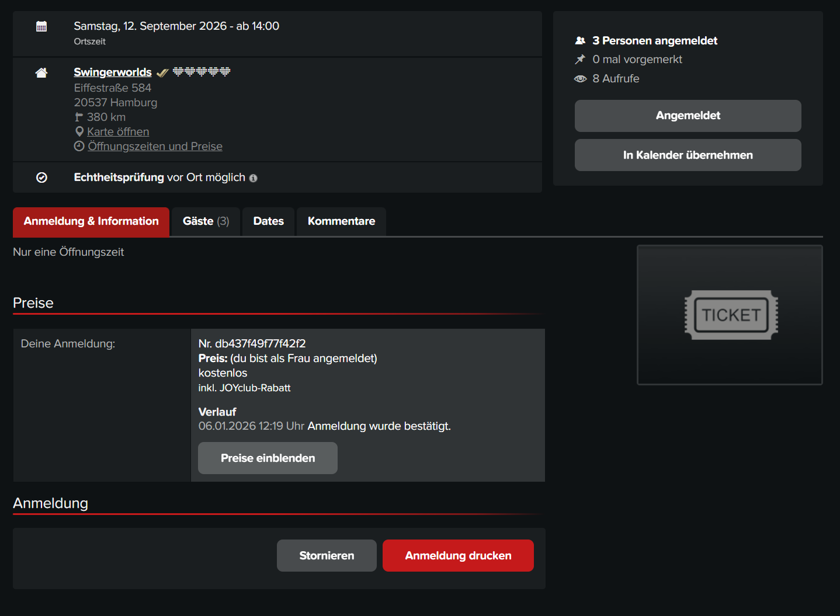The image size is (840, 616).
Task: Open the Kommentare tab
Action: coord(341,221)
